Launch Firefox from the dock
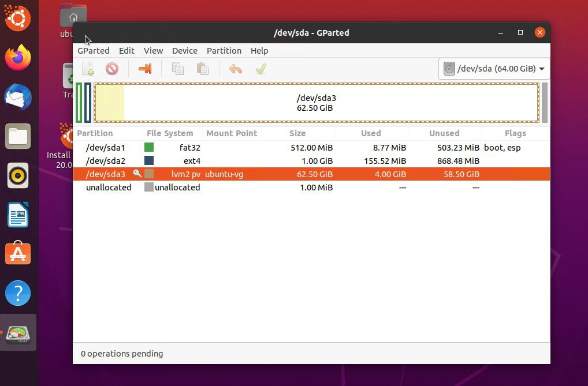Image resolution: width=588 pixels, height=386 pixels. tap(18, 57)
